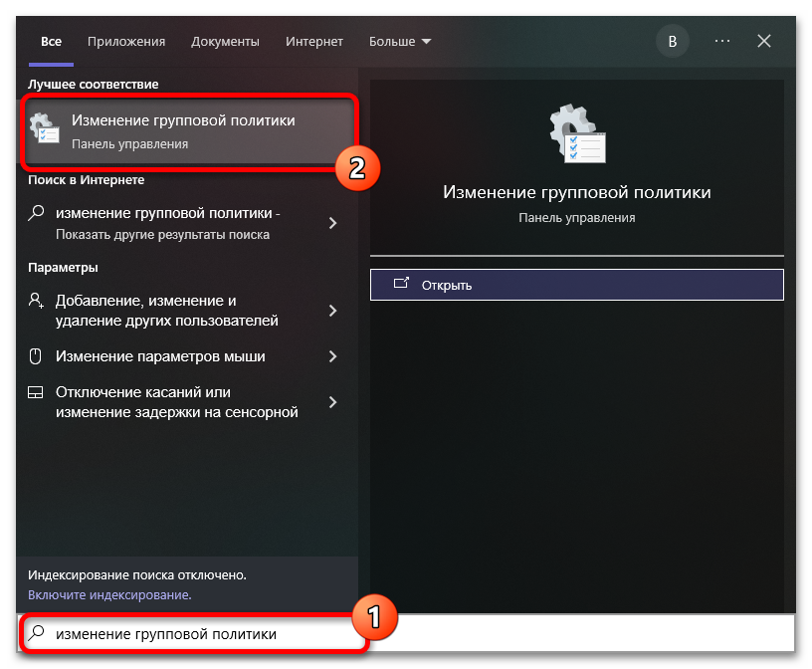Click the preview title Изменение групповой политики
812x669 pixels.
click(576, 192)
